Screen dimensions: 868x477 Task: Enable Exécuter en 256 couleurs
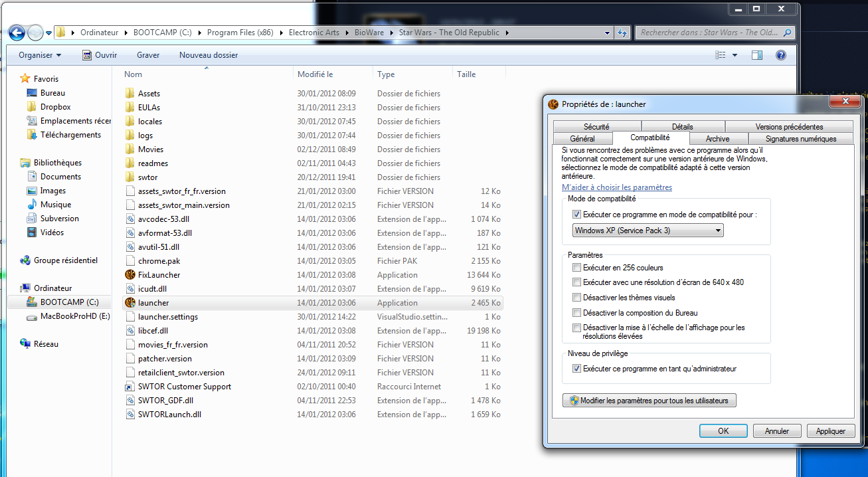(x=576, y=268)
